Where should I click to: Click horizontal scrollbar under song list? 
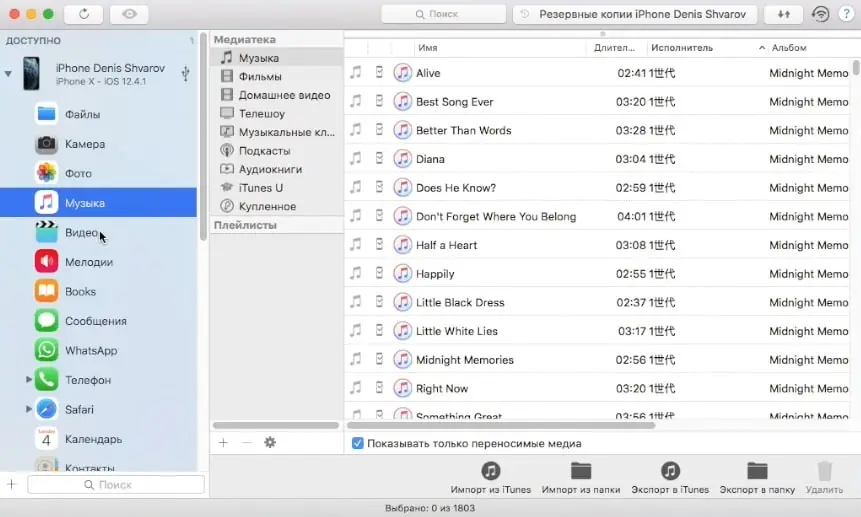(501, 425)
